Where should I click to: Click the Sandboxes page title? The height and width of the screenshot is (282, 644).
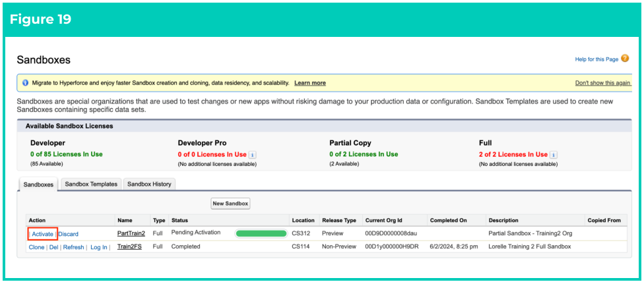(x=44, y=60)
